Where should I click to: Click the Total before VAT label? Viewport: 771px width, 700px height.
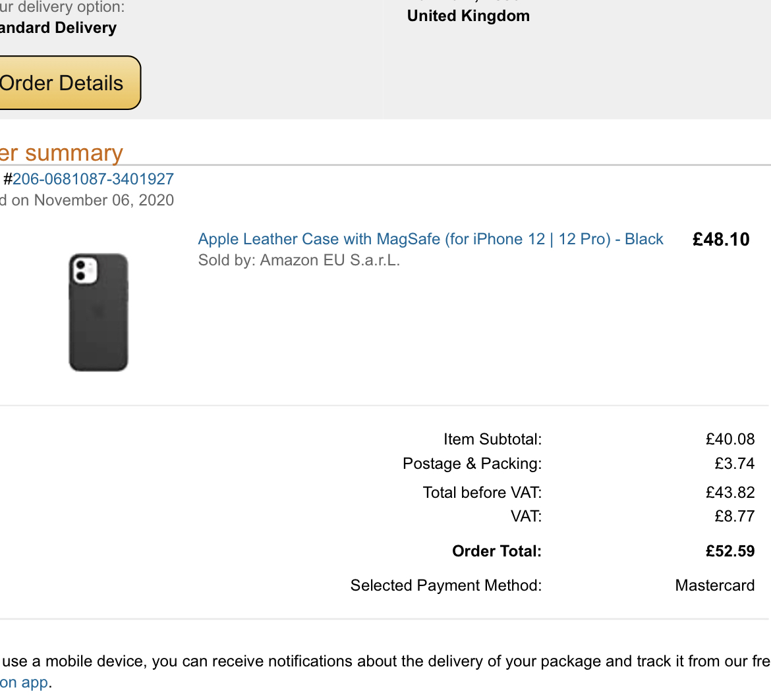point(482,493)
